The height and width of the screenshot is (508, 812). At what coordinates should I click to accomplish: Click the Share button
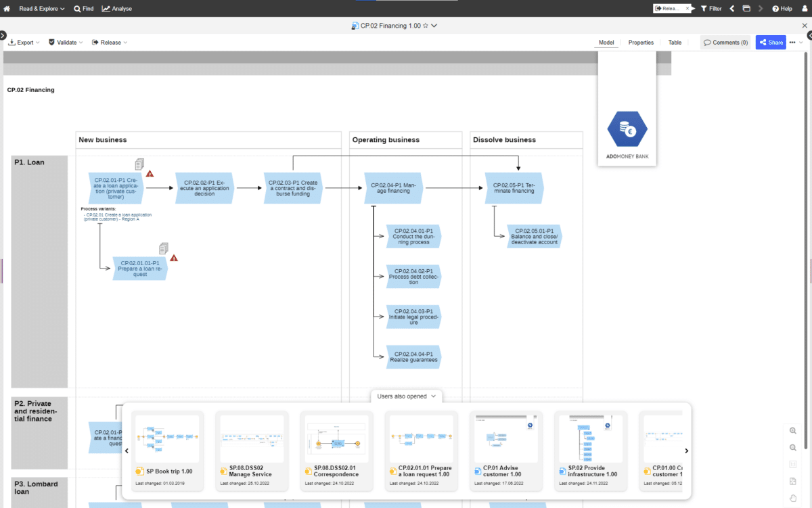771,42
